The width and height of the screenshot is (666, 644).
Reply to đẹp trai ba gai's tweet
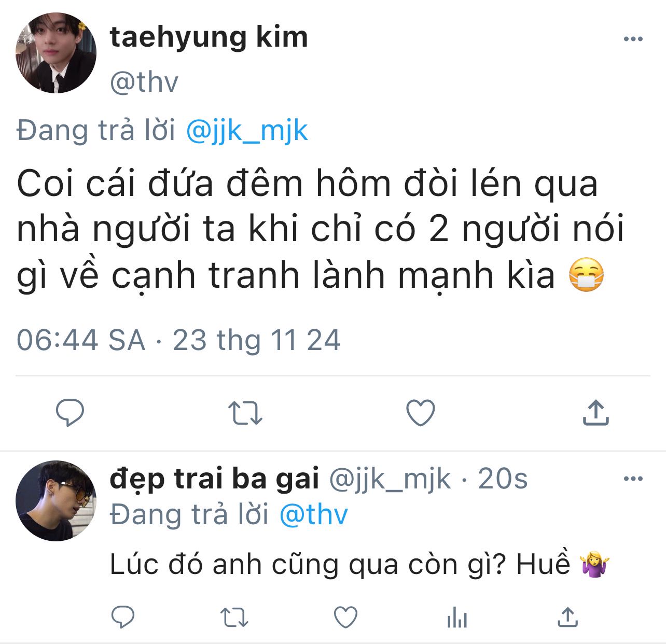pos(123,617)
